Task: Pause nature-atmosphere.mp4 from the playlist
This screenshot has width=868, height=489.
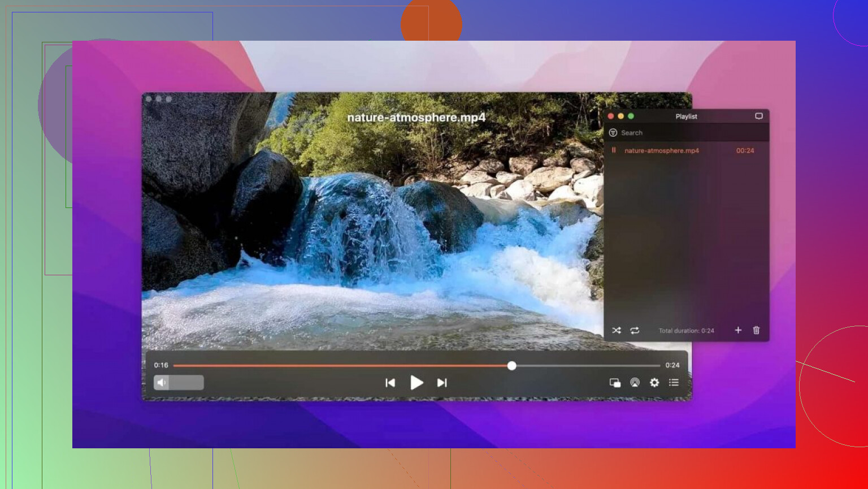Action: tap(615, 150)
